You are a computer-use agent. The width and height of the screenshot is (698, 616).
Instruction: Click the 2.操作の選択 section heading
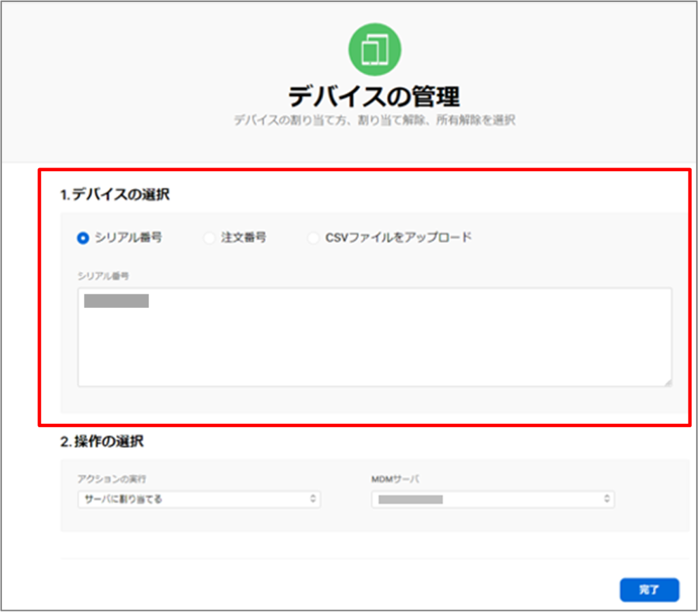[x=102, y=442]
